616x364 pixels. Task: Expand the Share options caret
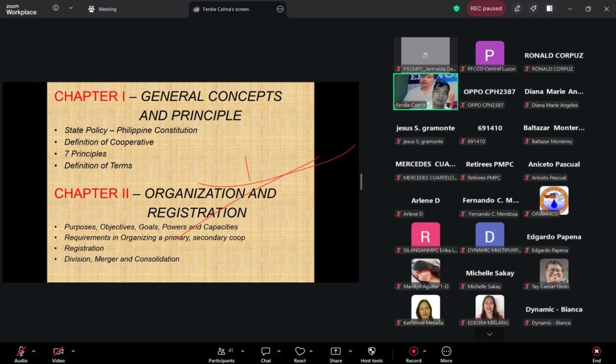click(x=350, y=351)
